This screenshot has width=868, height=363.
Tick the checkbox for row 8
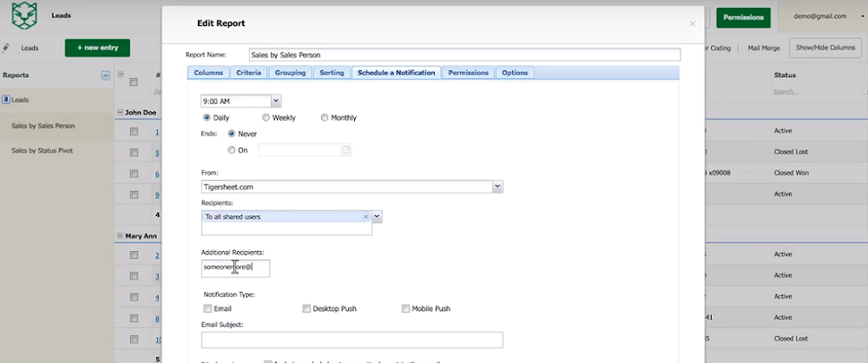[x=134, y=318]
